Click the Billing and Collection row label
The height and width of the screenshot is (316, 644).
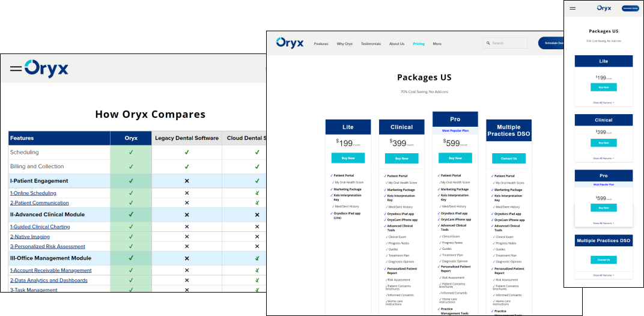point(37,166)
